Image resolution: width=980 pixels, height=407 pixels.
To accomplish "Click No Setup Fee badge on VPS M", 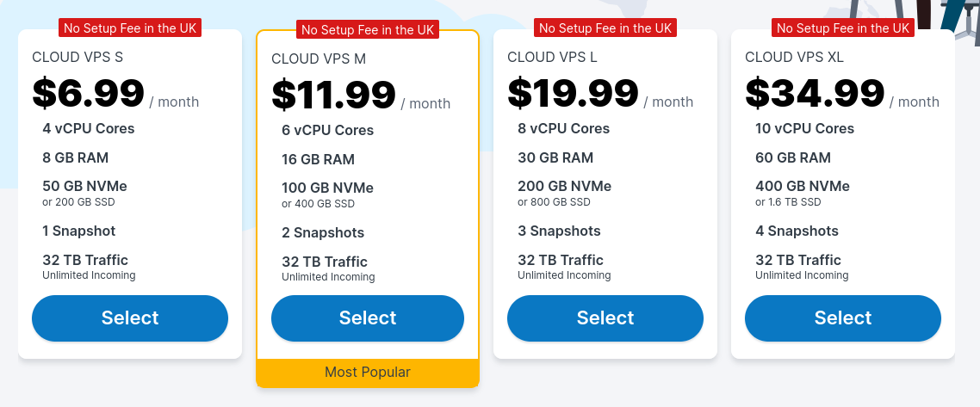I will click(368, 29).
